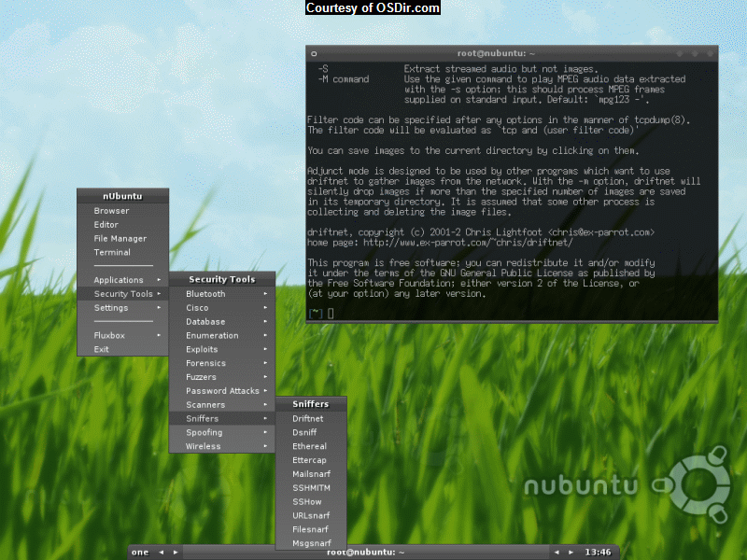Viewport: 747px width, 560px height.
Task: Launch Msgsnarf tool
Action: (311, 542)
